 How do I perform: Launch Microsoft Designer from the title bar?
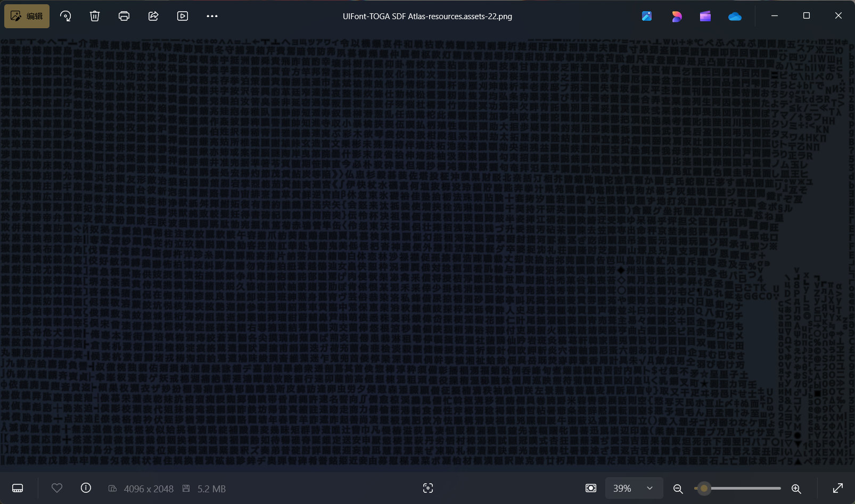click(x=677, y=16)
